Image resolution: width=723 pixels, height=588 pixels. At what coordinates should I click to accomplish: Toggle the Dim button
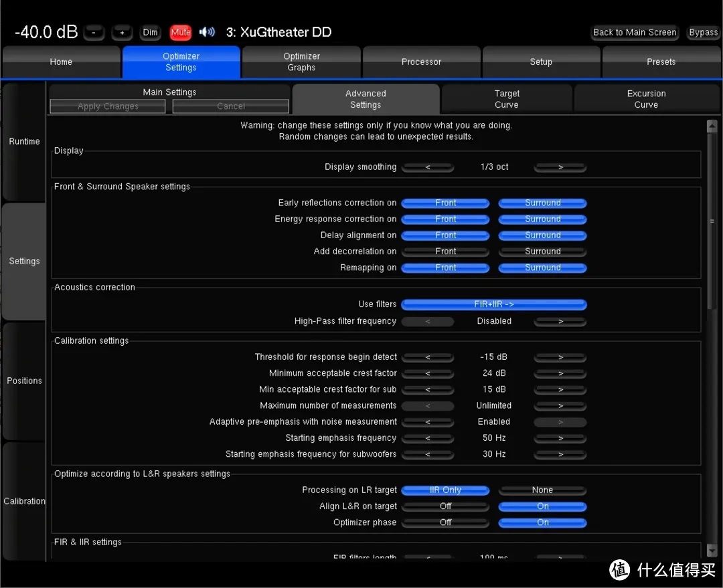(151, 32)
